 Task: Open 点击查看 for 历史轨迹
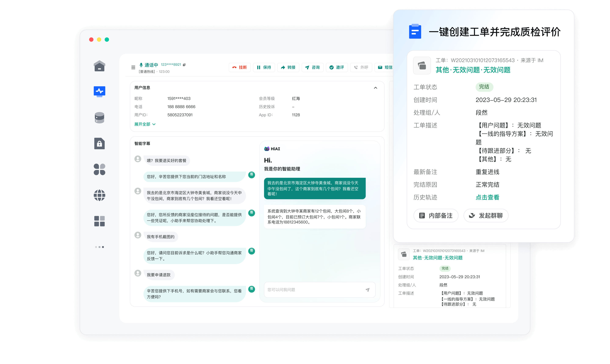point(487,197)
